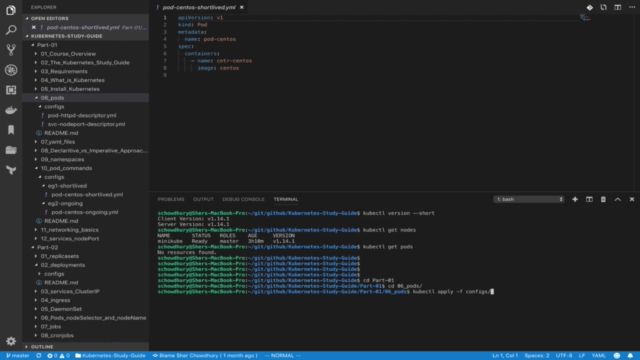This screenshot has height=360, width=640.
Task: Open the Extensions view in the activity bar
Action: point(11,90)
